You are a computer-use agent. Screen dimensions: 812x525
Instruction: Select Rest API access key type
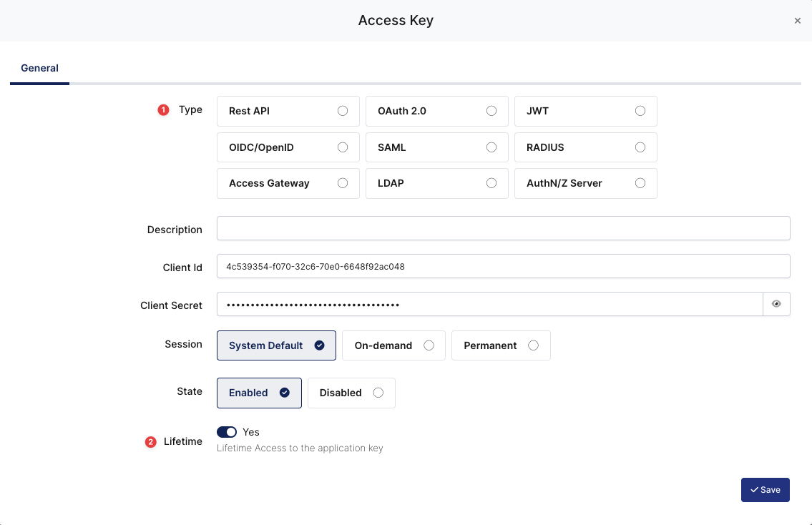coord(288,111)
